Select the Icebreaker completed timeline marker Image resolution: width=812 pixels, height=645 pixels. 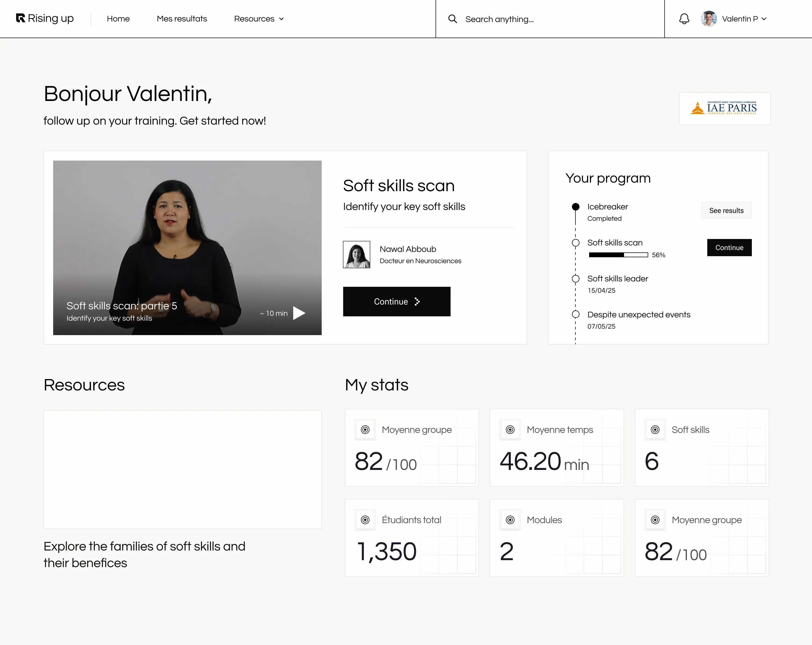(575, 207)
